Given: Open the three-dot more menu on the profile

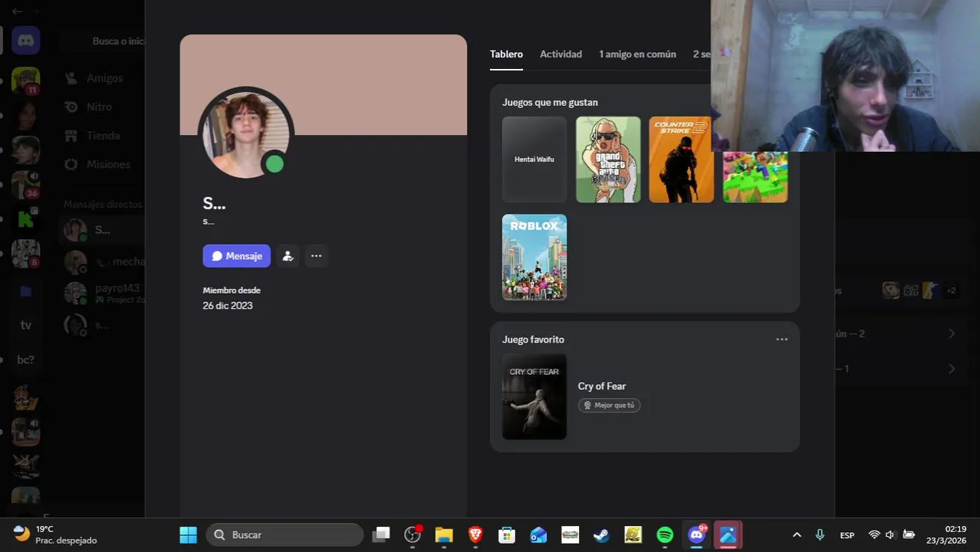Looking at the screenshot, I should [x=316, y=256].
